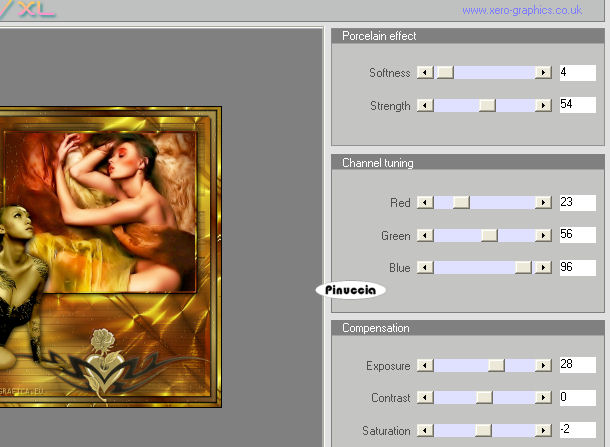Screen dimensions: 610x447
Task: Click the Softness slider thumb
Action: [x=445, y=72]
